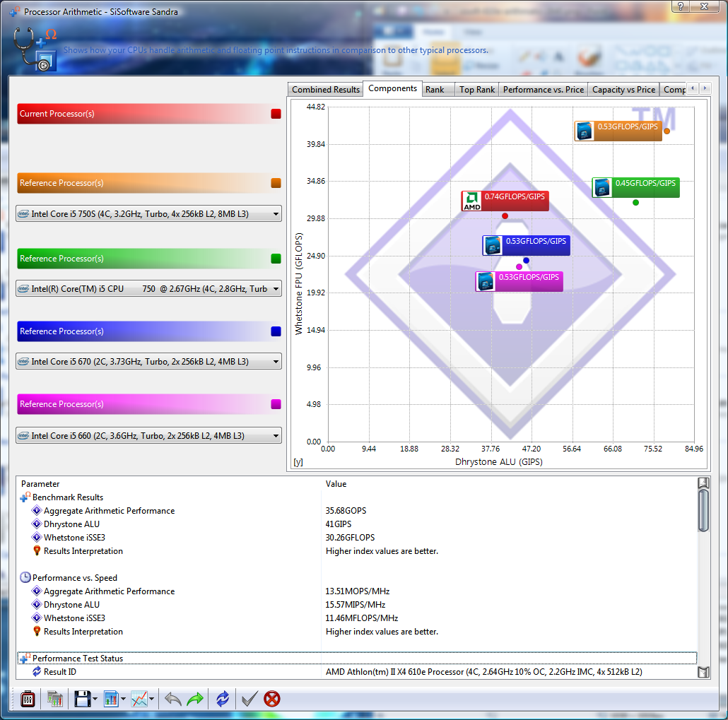728x720 pixels.
Task: Click the [y] axis button below chart
Action: (298, 462)
